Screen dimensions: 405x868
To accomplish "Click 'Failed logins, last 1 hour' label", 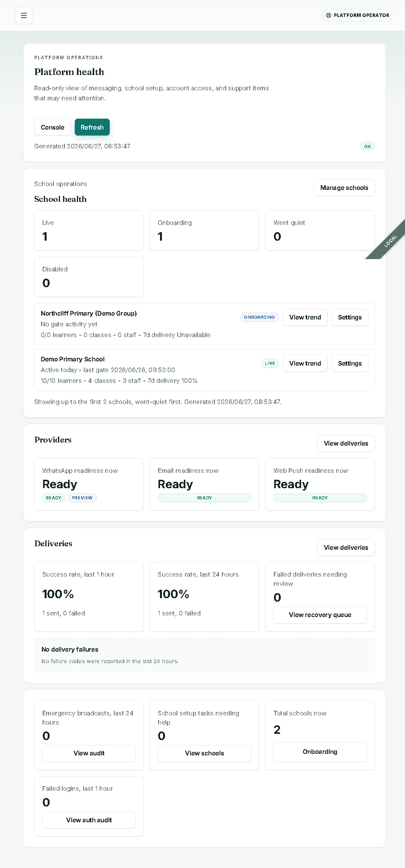I will [78, 788].
